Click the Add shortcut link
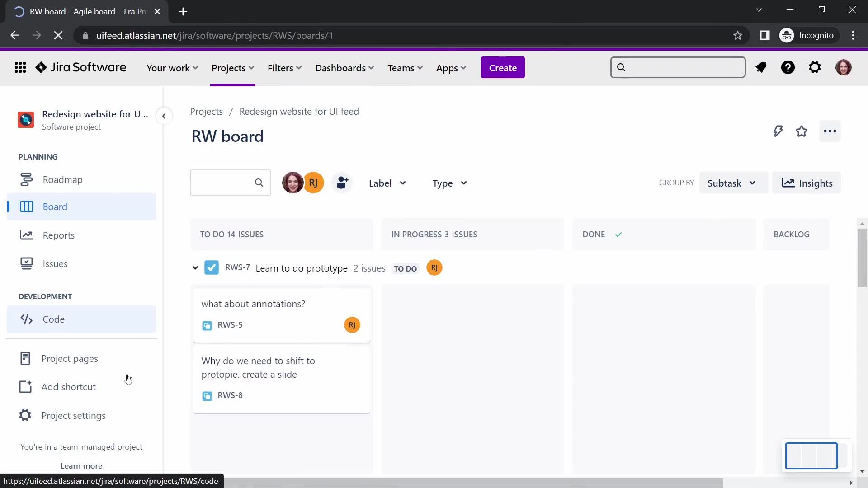 (x=69, y=387)
